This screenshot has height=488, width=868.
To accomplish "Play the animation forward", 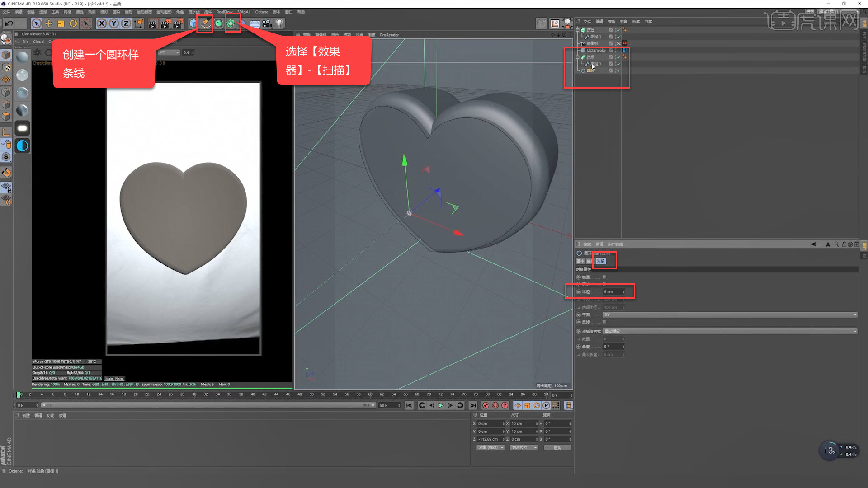I will [441, 405].
